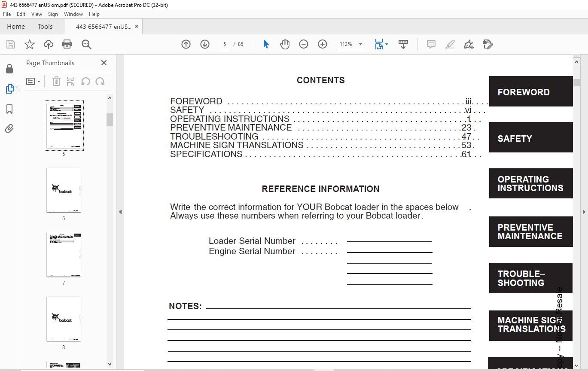
Task: Click the scrolling mode keyboard icon
Action: tap(403, 44)
